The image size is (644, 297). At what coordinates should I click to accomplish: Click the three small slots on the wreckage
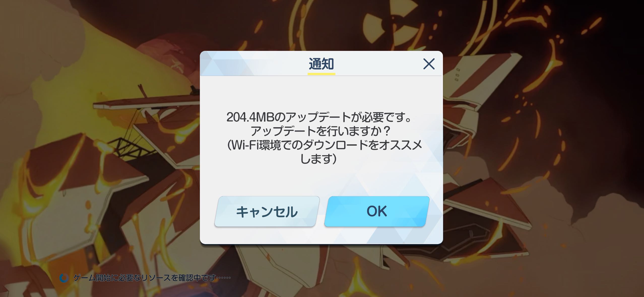[x=457, y=75]
